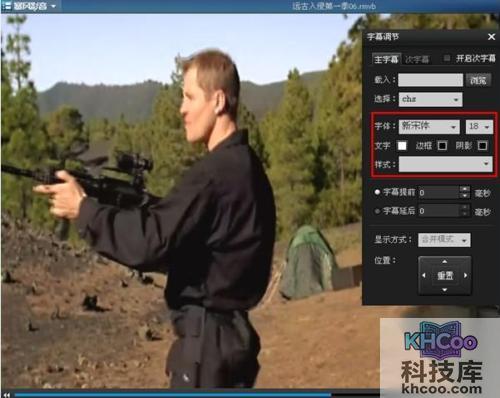Pick the white text color swatch

(402, 146)
